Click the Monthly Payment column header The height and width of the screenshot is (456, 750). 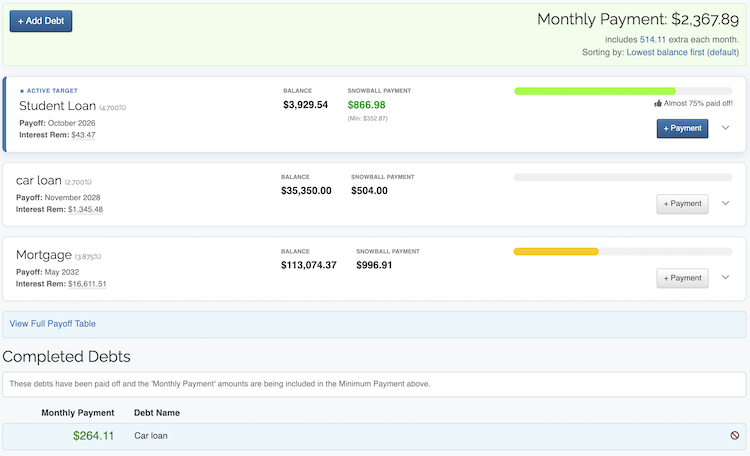coord(77,413)
